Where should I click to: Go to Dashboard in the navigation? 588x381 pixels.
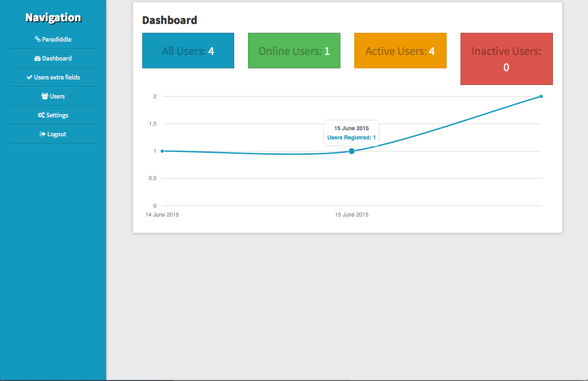tap(53, 58)
